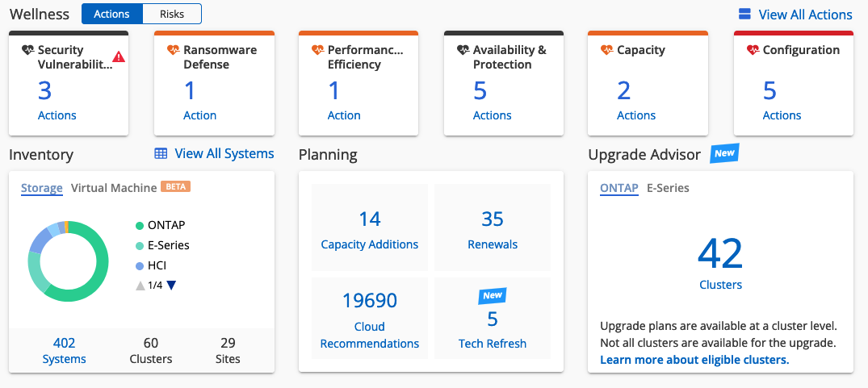Screen dimensions: 868x388
Task: Click the Capacity heart icon
Action: tap(607, 50)
